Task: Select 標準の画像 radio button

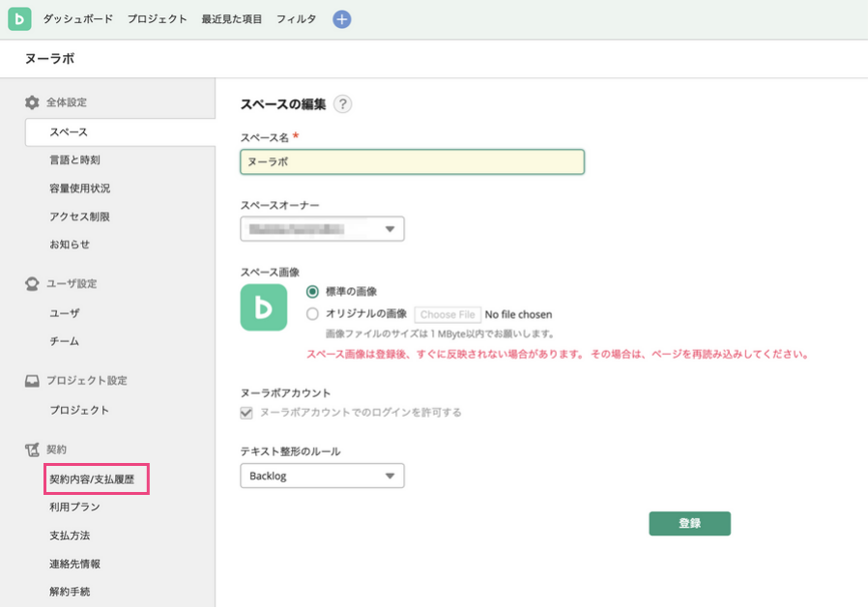Action: 313,292
